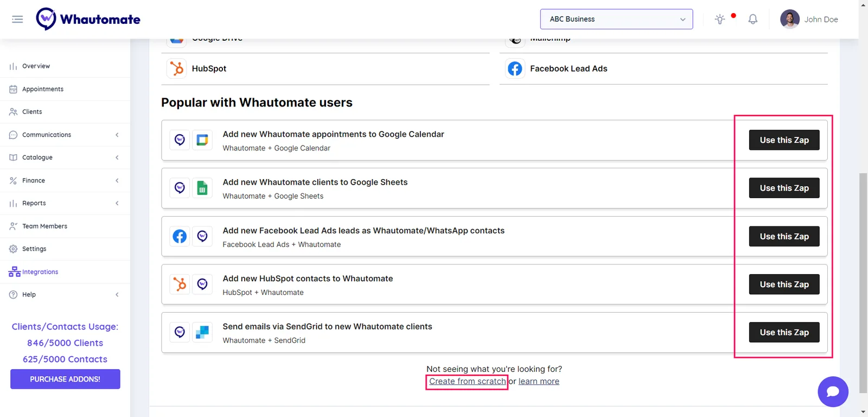Click the Google Sheets icon in the Zap list
Viewport: 868px width, 417px height.
[202, 188]
